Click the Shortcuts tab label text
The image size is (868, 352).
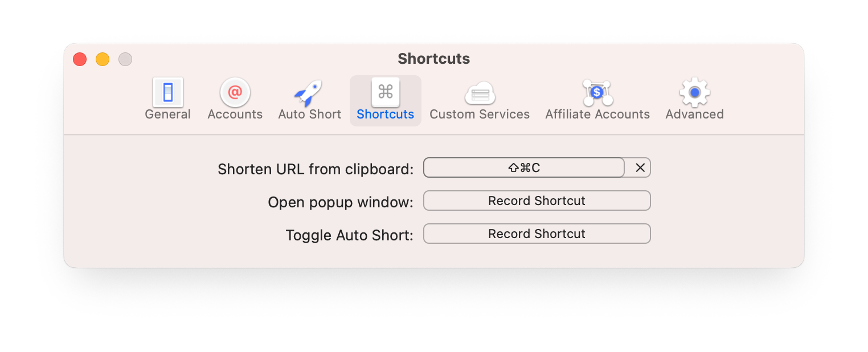pyautogui.click(x=386, y=114)
